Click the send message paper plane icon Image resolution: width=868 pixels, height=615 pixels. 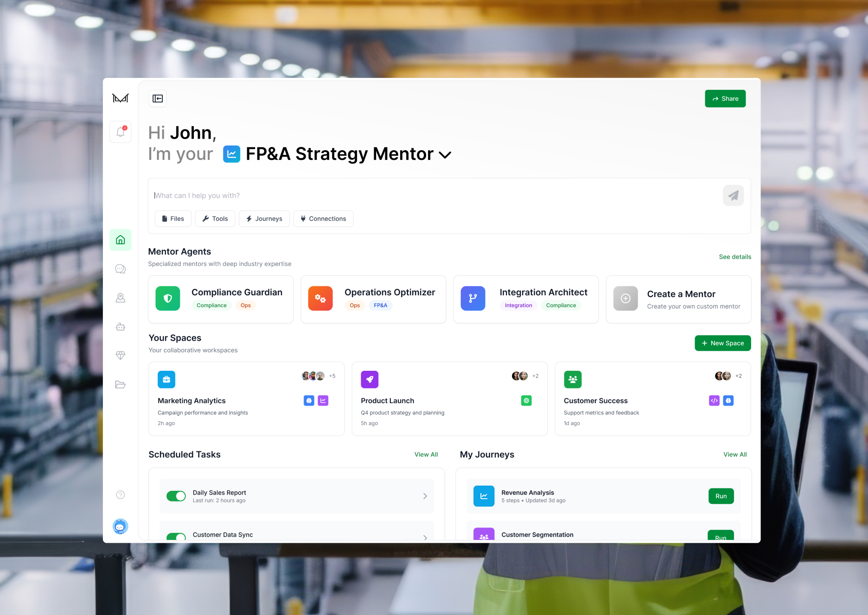click(733, 195)
